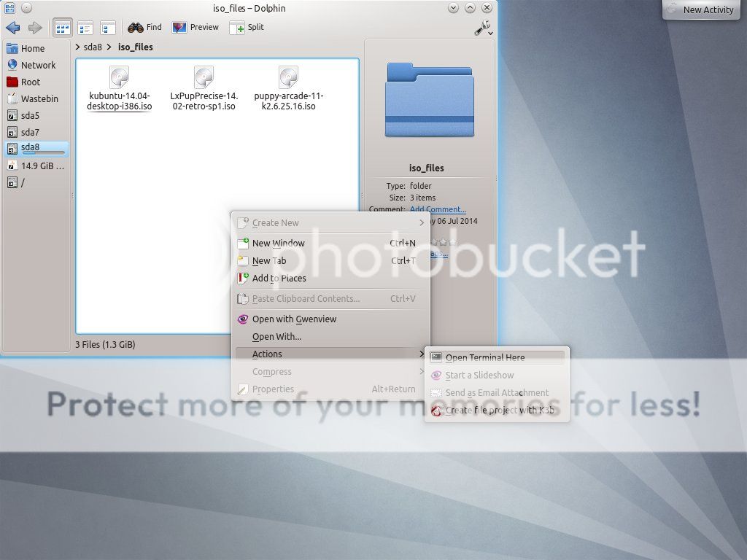This screenshot has width=747, height=560.
Task: Choose Add to Places menu entry
Action: pos(332,279)
